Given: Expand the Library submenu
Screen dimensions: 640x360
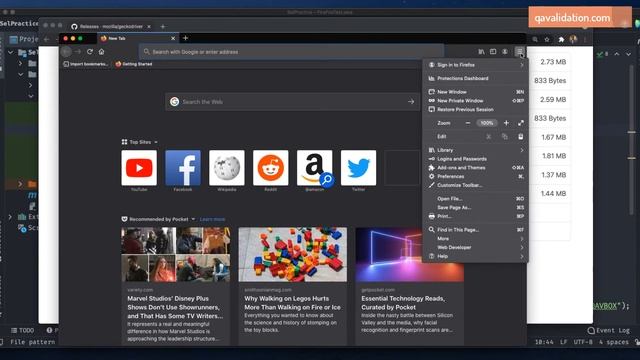Looking at the screenshot, I should (476, 150).
